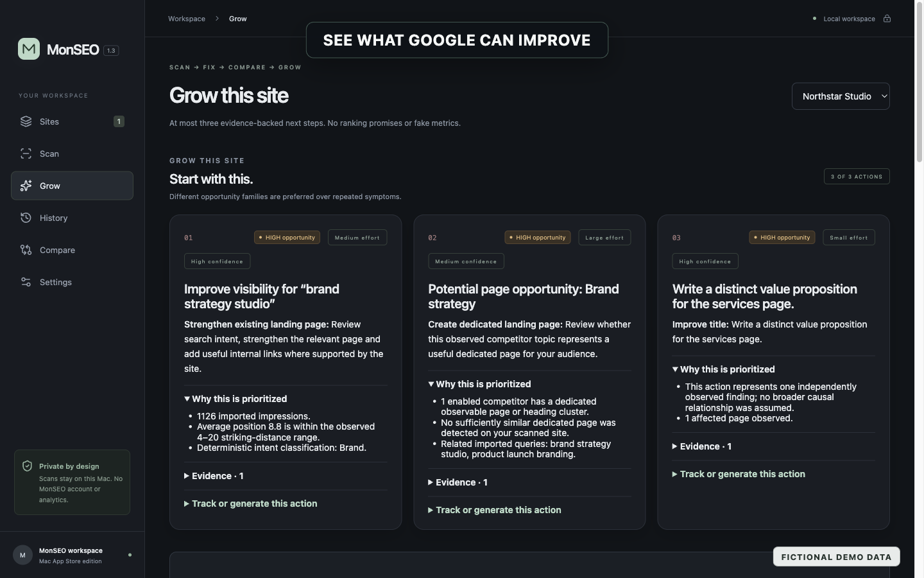The height and width of the screenshot is (578, 924).
Task: Click the History clock icon in sidebar
Action: [26, 218]
